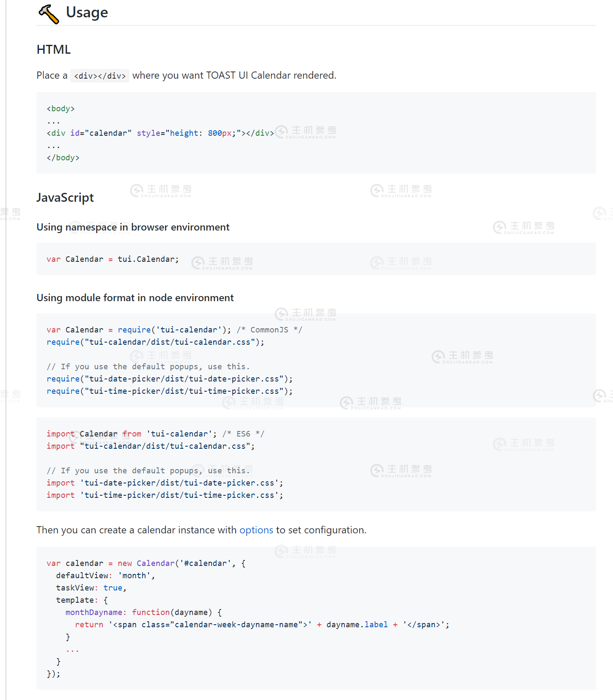
Task: Click the taskView: true line
Action: pos(91,588)
